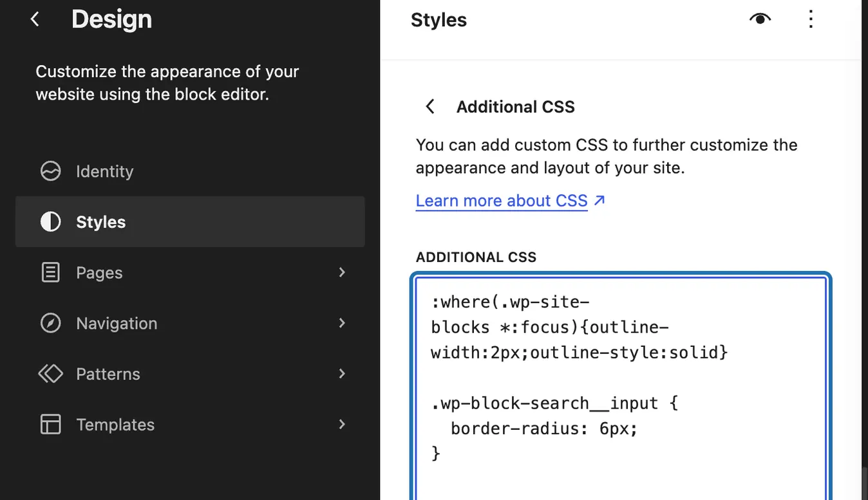Go back from the Design panel
This screenshot has width=868, height=500.
[x=35, y=19]
